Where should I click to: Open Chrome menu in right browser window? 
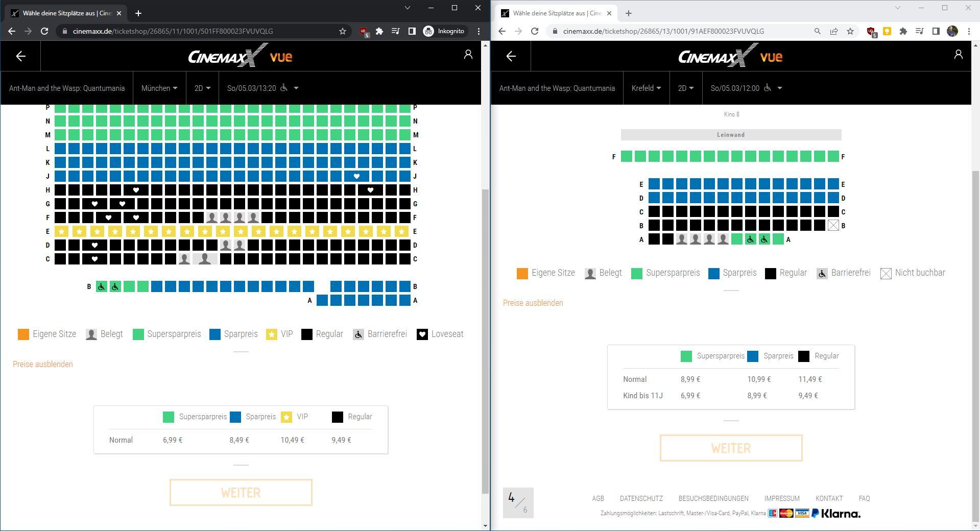969,31
